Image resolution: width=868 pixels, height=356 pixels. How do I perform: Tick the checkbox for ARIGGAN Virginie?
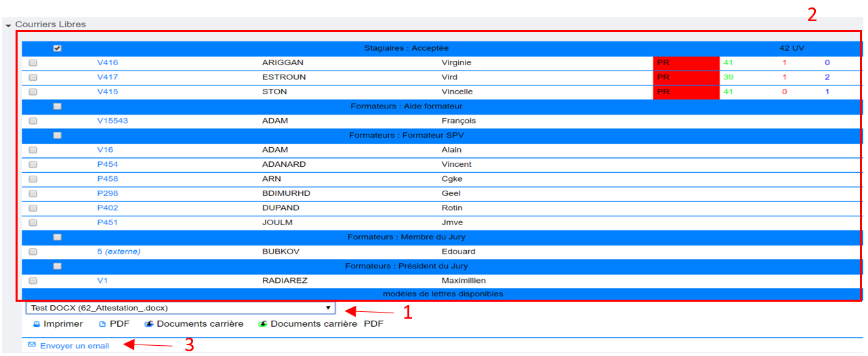[33, 63]
